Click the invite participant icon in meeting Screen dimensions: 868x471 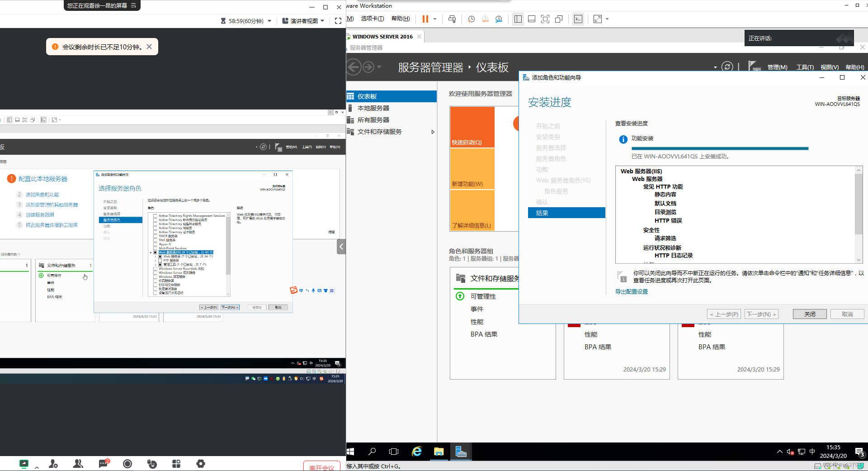coord(53,463)
